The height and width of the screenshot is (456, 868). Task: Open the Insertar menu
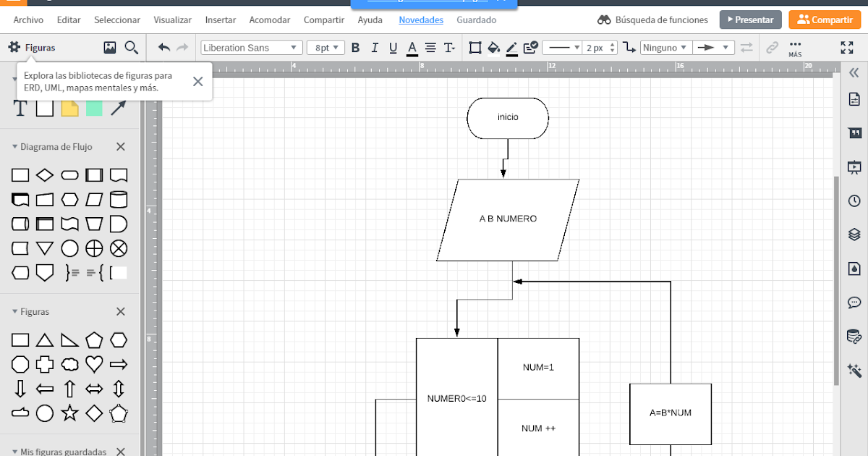[x=220, y=20]
